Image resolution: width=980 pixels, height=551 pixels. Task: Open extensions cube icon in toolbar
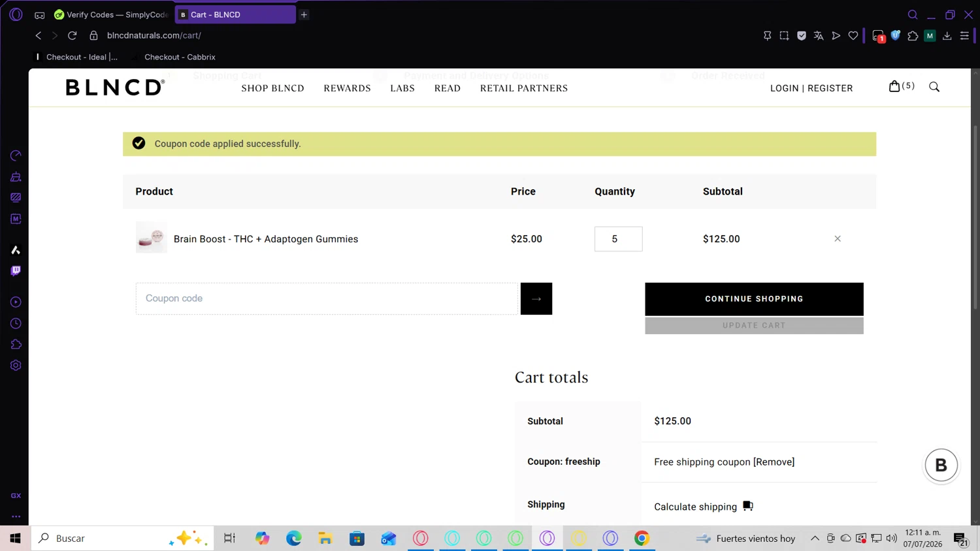(913, 36)
